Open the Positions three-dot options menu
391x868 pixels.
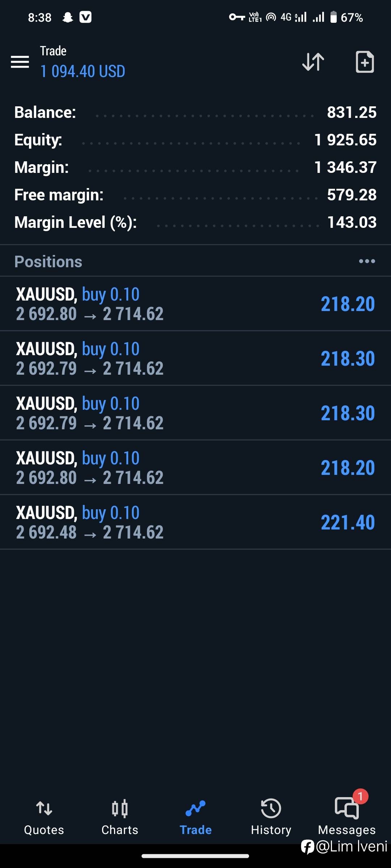(367, 261)
